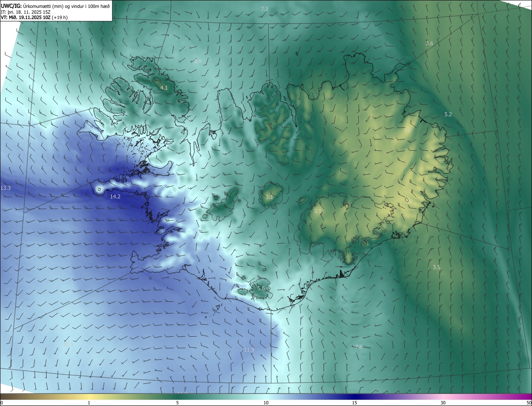Click the 7.3 value on the map

[x=264, y=9]
